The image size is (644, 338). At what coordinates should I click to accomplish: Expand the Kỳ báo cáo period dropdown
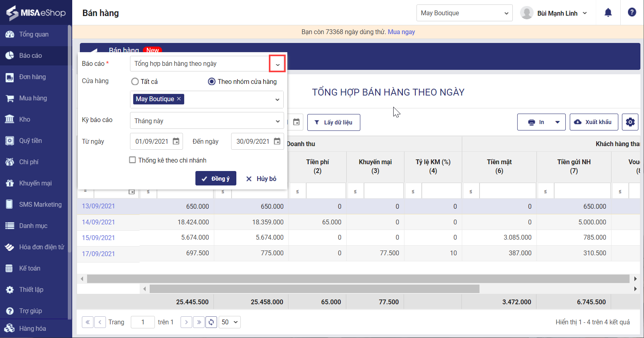tap(277, 121)
